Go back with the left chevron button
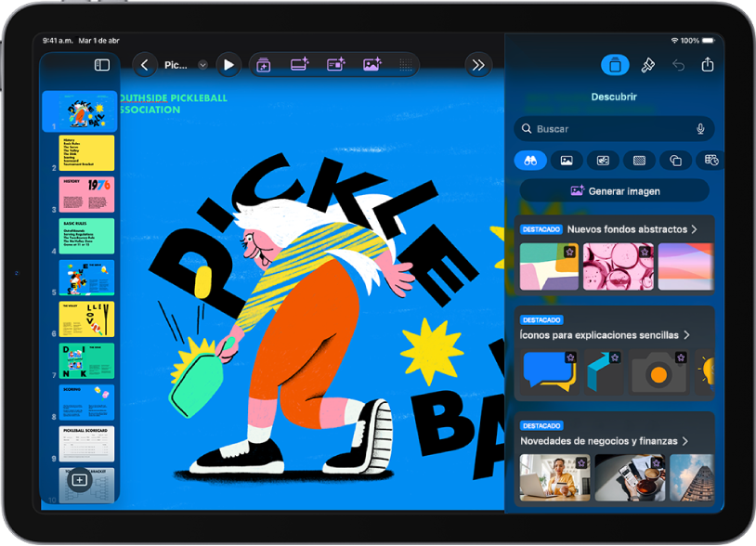756x546 pixels. (x=145, y=65)
